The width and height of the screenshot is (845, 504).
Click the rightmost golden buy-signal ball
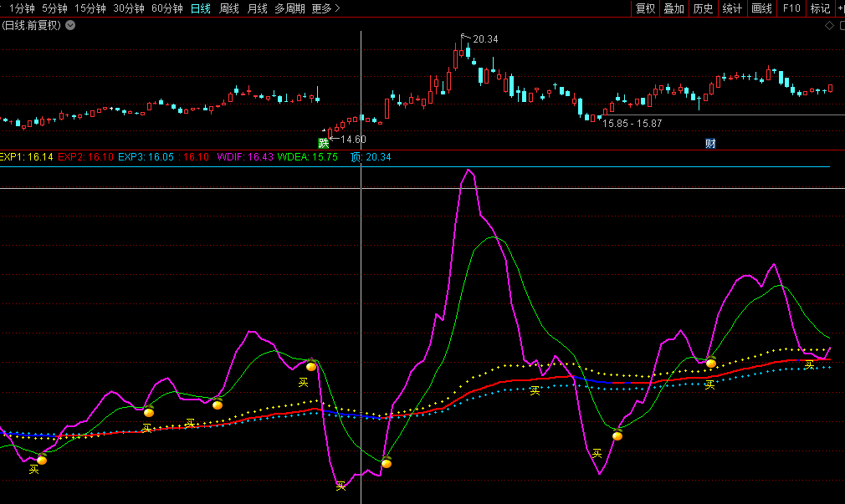tap(711, 363)
